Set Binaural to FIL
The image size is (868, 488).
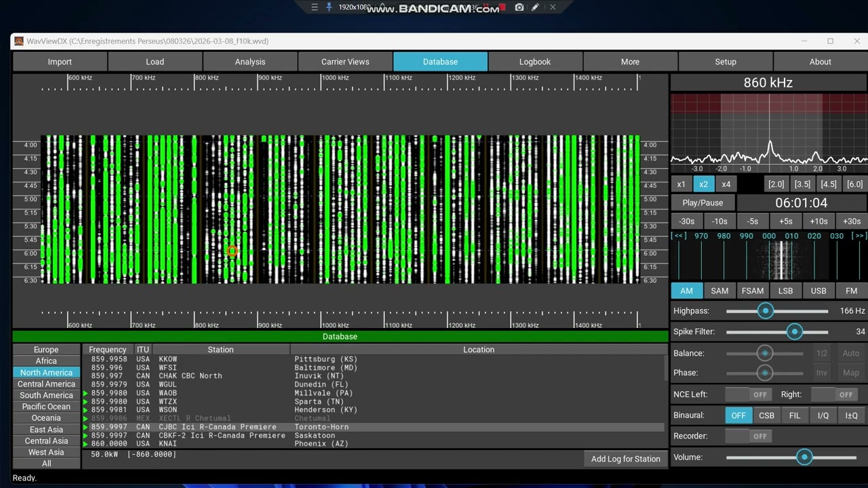795,415
